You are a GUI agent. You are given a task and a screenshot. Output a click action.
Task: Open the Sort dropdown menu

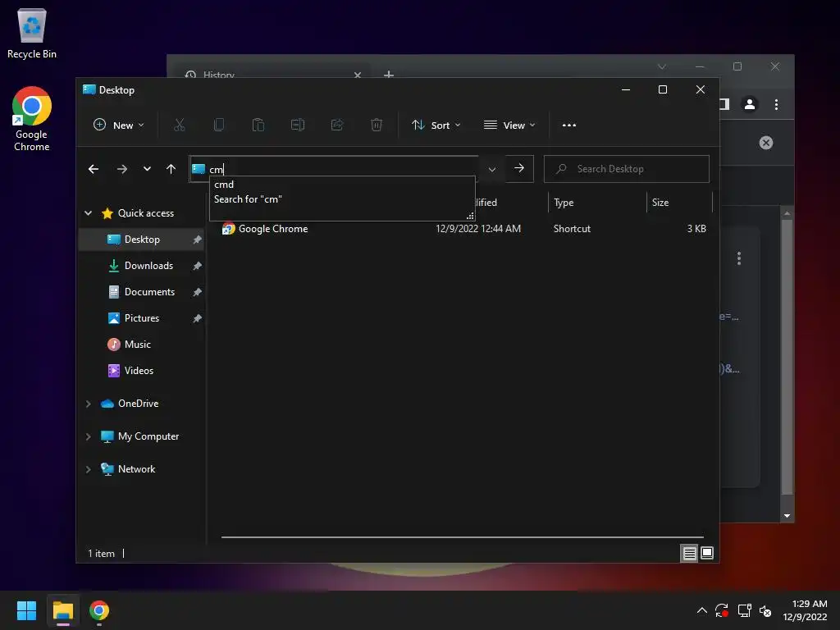pos(436,126)
